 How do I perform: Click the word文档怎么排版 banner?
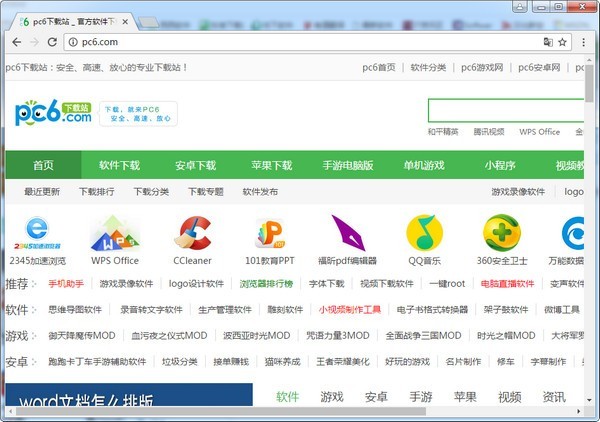(129, 395)
